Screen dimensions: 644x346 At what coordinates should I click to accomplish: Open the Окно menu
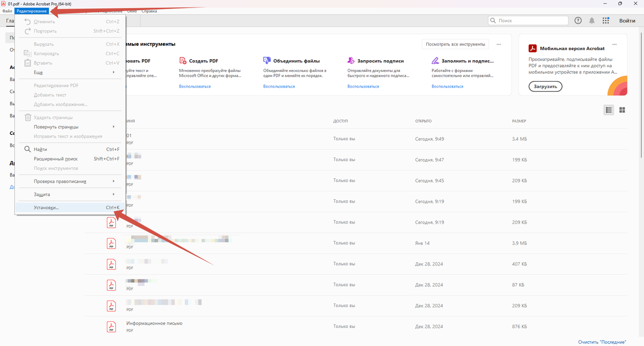click(x=131, y=11)
